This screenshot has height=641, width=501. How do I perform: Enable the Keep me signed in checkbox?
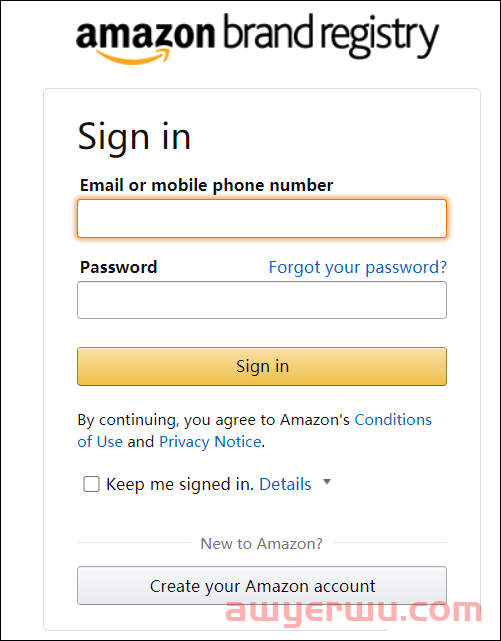[x=91, y=484]
